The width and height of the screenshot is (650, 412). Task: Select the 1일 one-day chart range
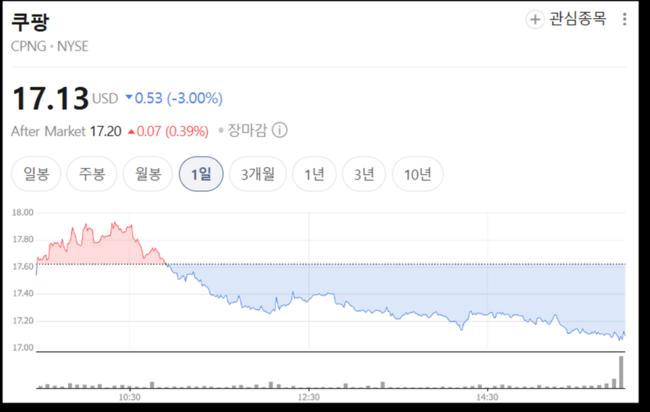(x=201, y=174)
